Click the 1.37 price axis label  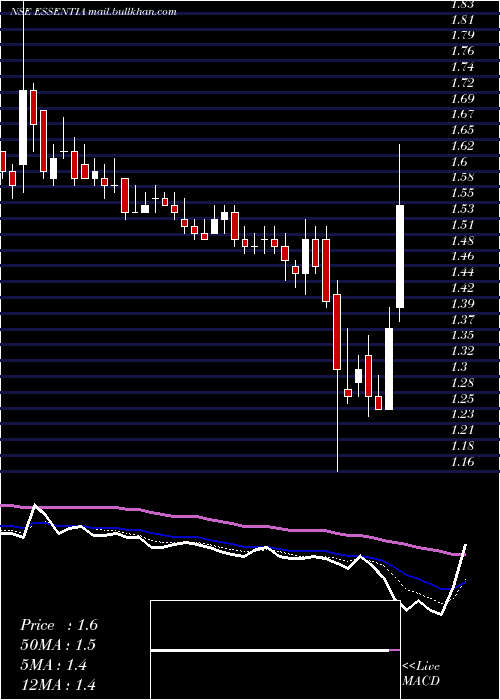(462, 320)
